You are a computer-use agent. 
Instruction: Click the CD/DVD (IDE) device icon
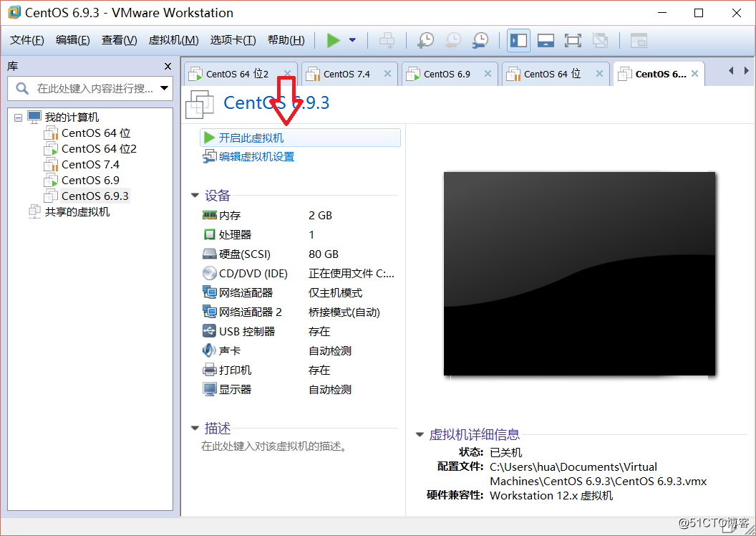(209, 273)
